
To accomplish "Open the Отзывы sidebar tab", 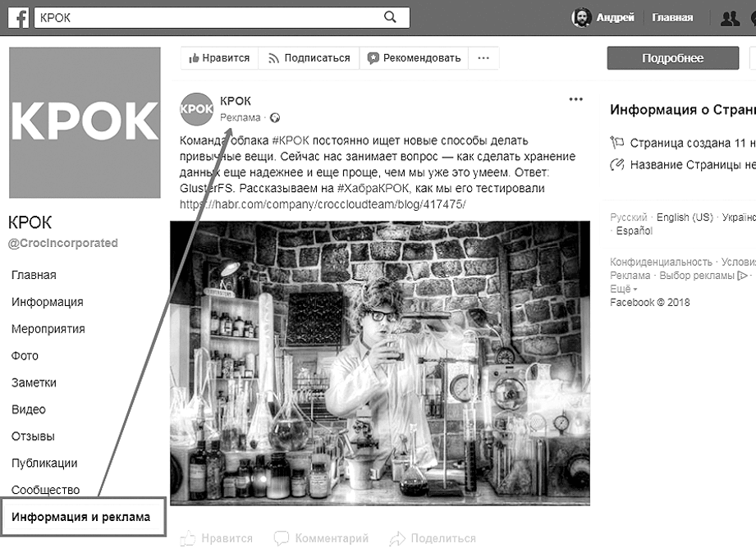I will [x=33, y=436].
